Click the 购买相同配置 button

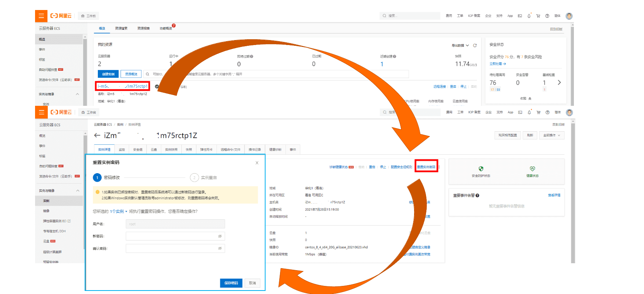pos(507,135)
